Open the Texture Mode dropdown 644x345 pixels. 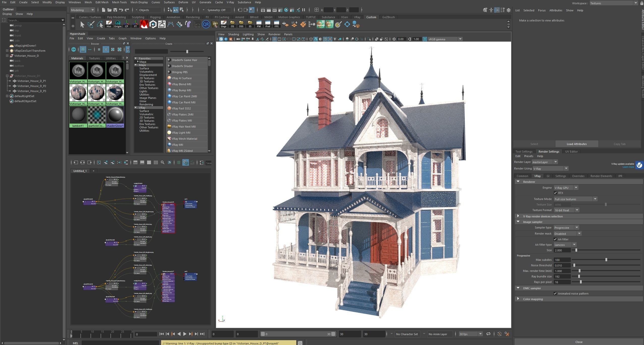(575, 199)
